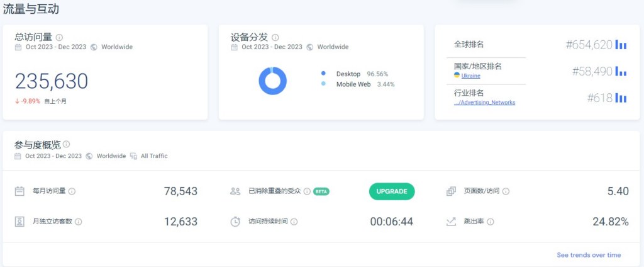This screenshot has height=267, width=644.
Task: Click bar chart icon beside #618
Action: (621, 98)
